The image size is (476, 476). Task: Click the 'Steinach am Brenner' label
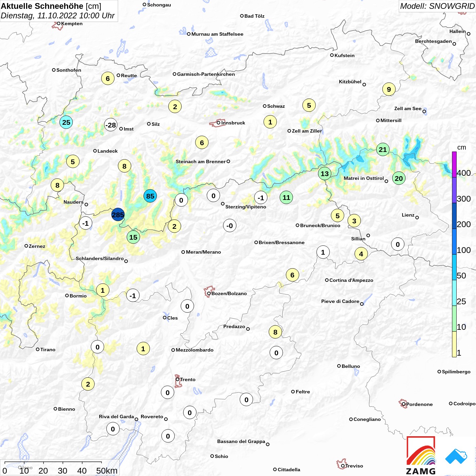click(201, 161)
